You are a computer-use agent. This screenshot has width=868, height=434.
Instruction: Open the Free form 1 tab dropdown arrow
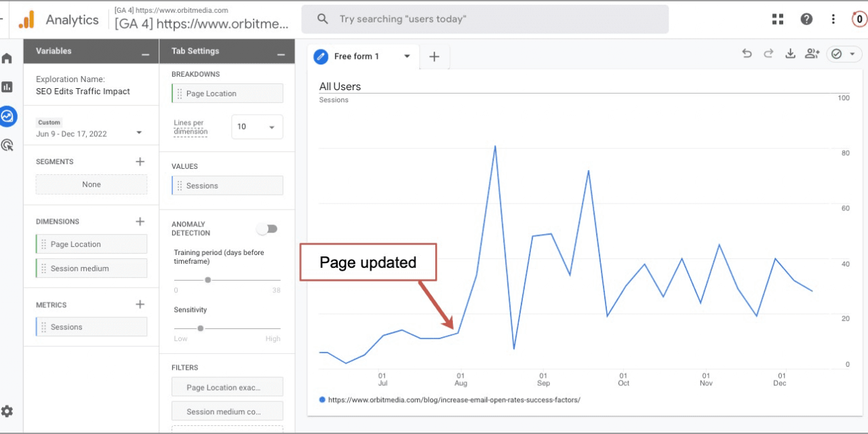(x=407, y=57)
